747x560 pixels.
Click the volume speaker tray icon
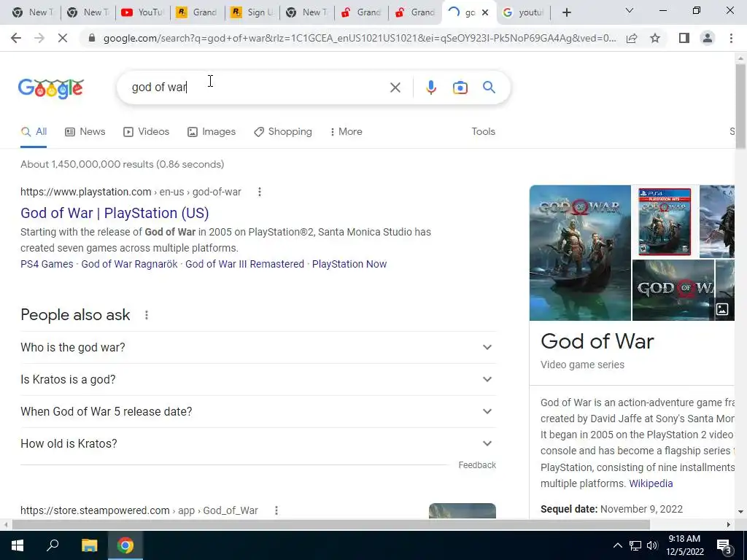[652, 545]
